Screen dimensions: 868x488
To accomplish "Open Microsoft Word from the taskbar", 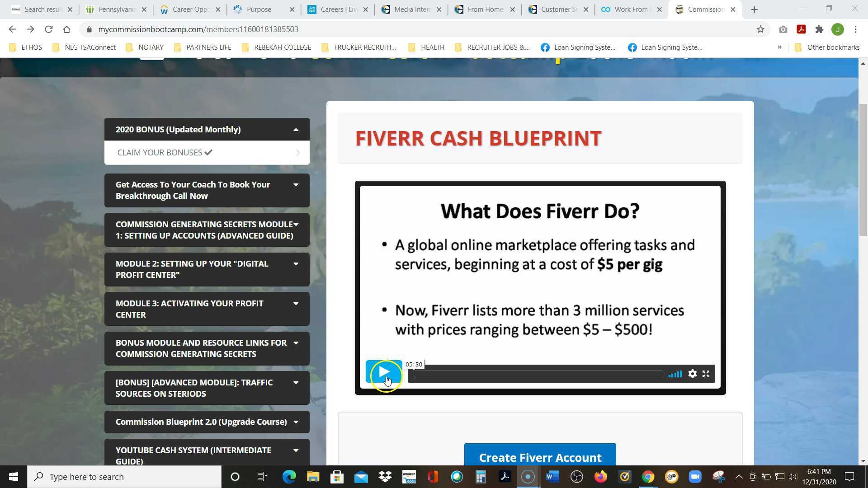I will (552, 476).
